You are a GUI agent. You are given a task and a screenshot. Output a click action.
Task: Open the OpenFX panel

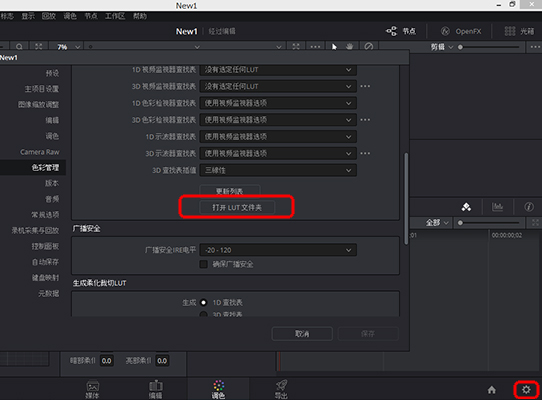[x=461, y=31]
